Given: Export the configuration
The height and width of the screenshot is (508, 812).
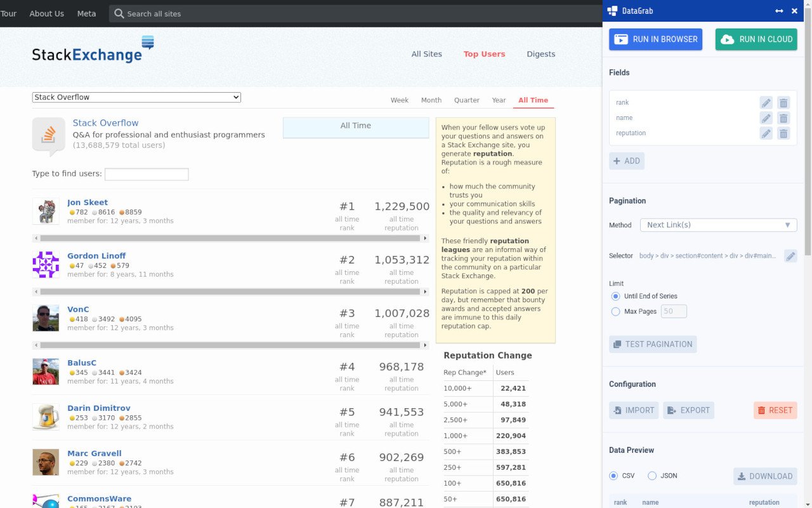Looking at the screenshot, I should (689, 410).
